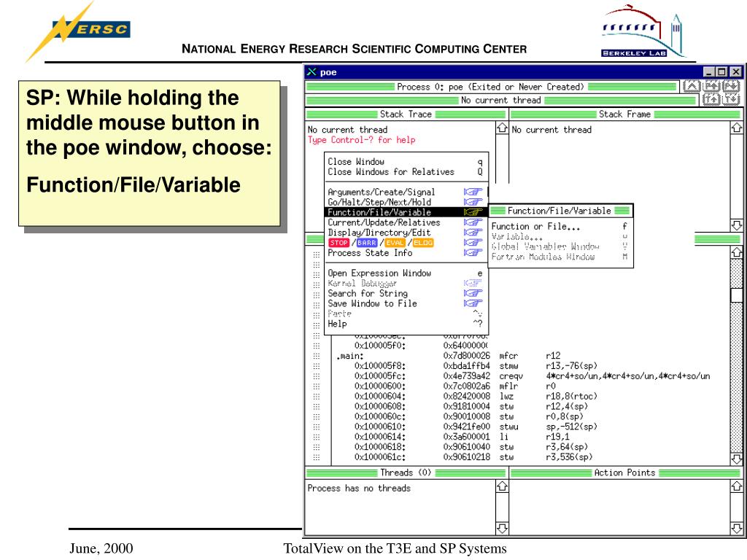Click the process-up P arrow icon

tap(711, 86)
